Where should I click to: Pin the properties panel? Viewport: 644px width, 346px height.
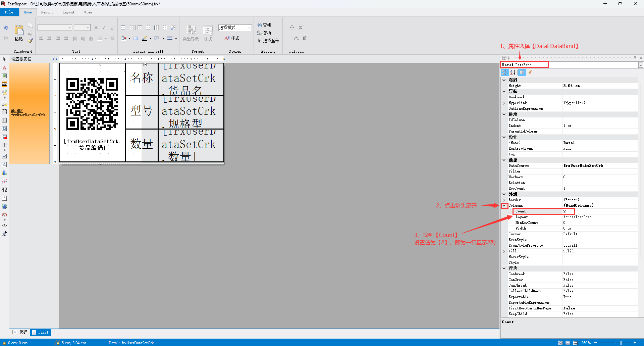coord(635,58)
